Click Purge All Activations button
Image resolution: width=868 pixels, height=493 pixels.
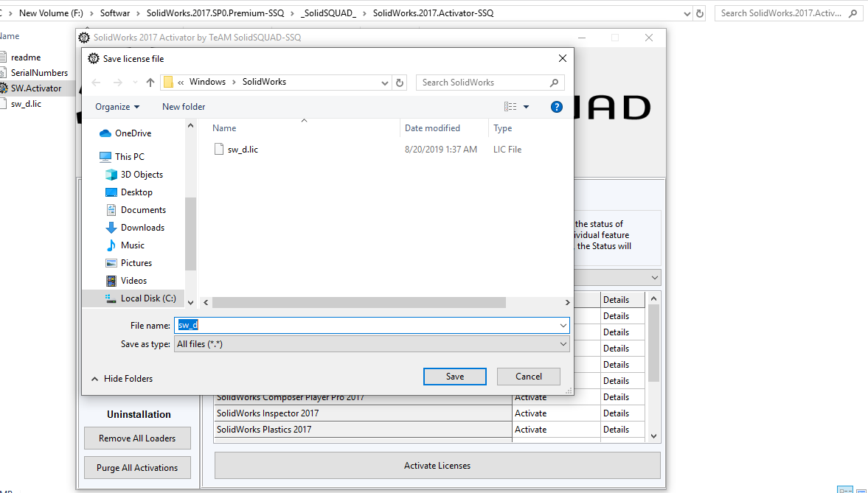pos(137,467)
